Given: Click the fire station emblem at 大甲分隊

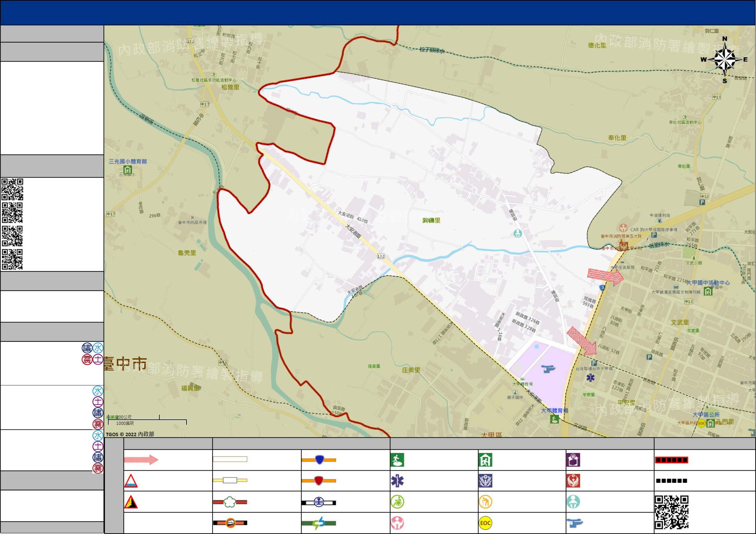Looking at the screenshot, I should [x=623, y=246].
